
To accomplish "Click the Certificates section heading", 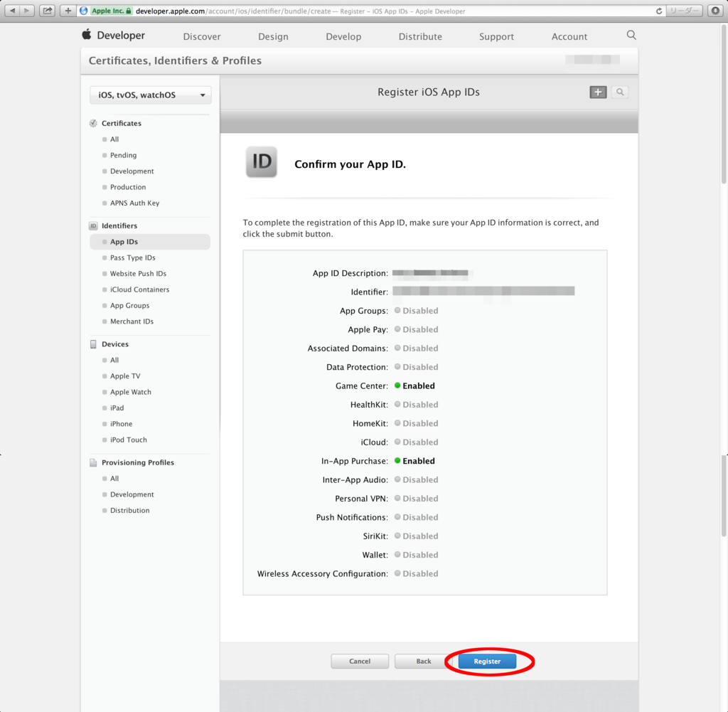I will [121, 123].
